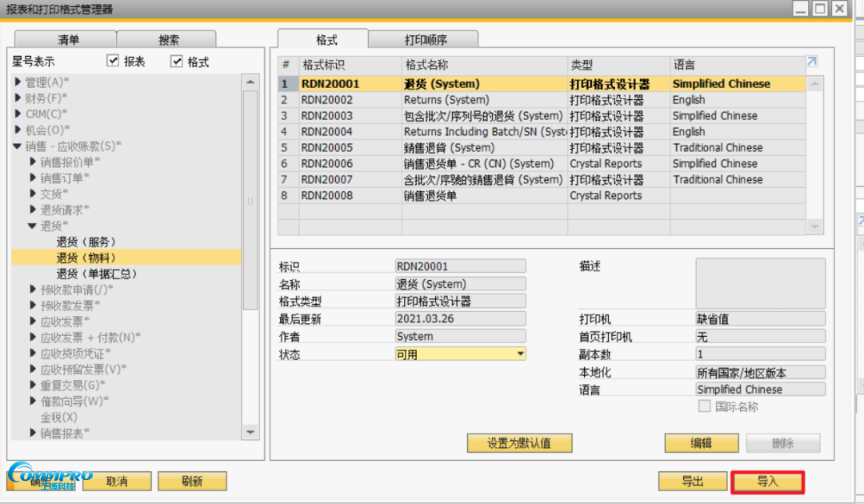Viewport: 864px width, 504px height.
Task: Switch to the 打印顺序 tab
Action: pyautogui.click(x=426, y=40)
